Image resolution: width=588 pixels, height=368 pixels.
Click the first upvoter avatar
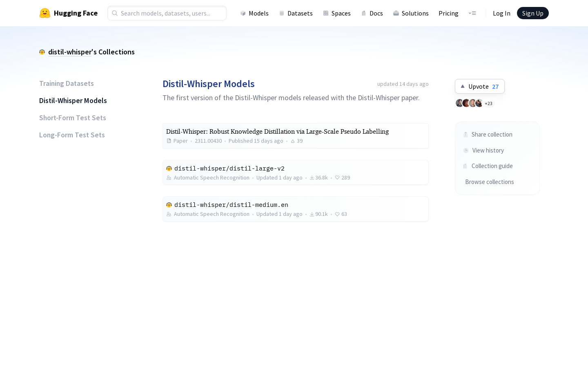pos(459,103)
